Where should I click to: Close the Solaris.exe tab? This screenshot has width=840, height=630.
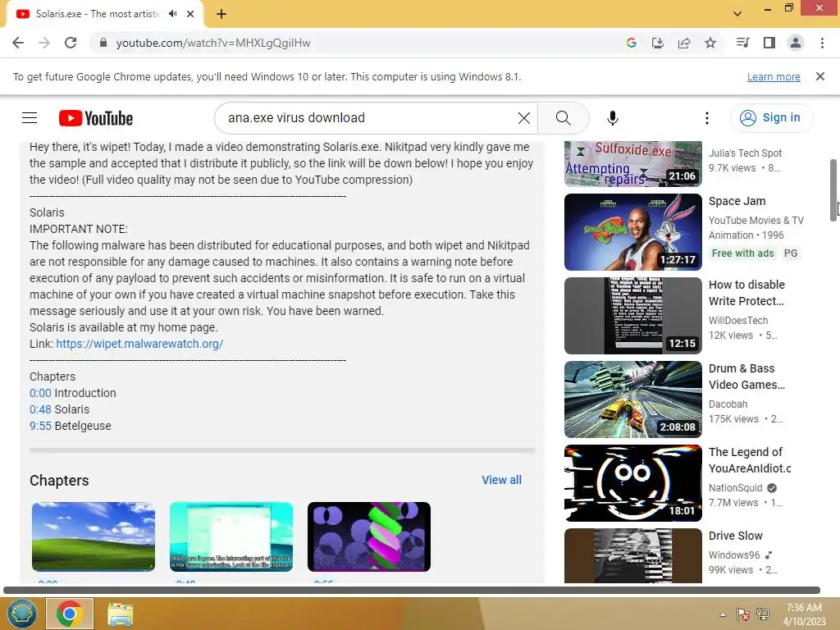click(190, 14)
